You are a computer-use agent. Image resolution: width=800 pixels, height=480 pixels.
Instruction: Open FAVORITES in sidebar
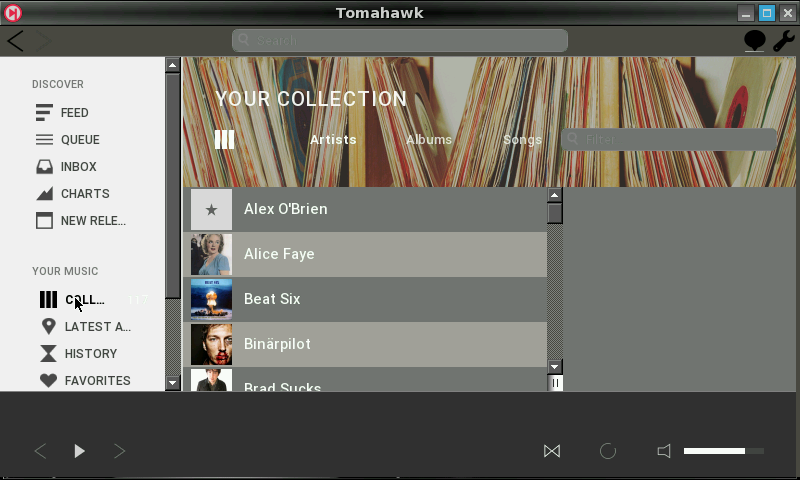coord(97,381)
